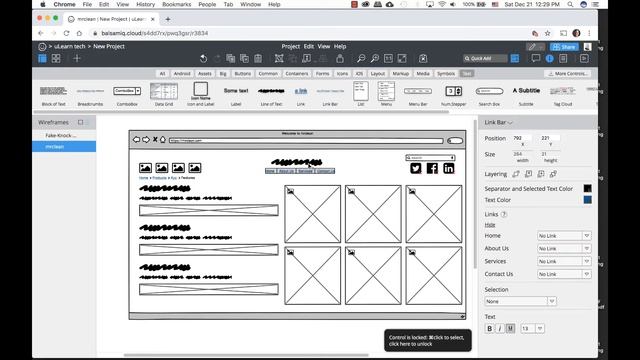Viewport: 640px width, 360px height.
Task: Click the Send to Back layering icon
Action: (553, 174)
